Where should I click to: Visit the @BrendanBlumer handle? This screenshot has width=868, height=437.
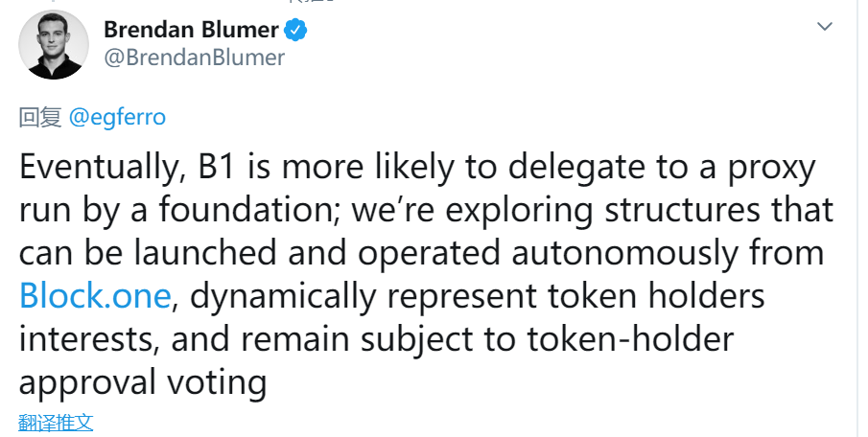pos(195,57)
